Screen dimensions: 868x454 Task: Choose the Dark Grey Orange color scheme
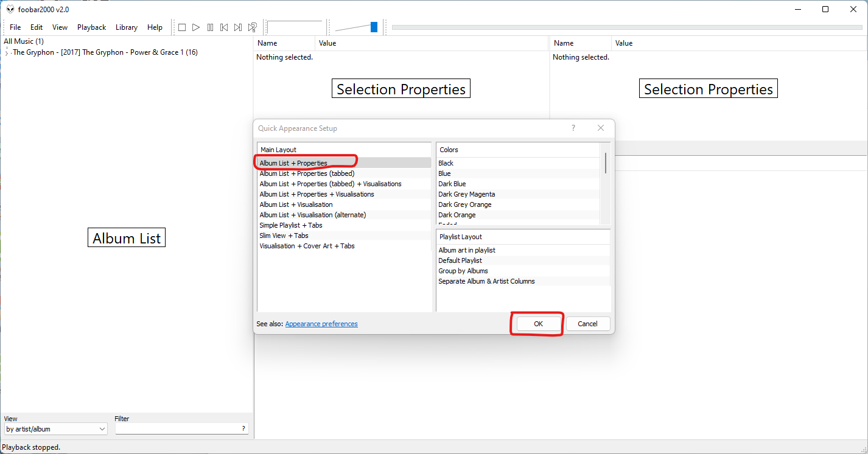518,204
